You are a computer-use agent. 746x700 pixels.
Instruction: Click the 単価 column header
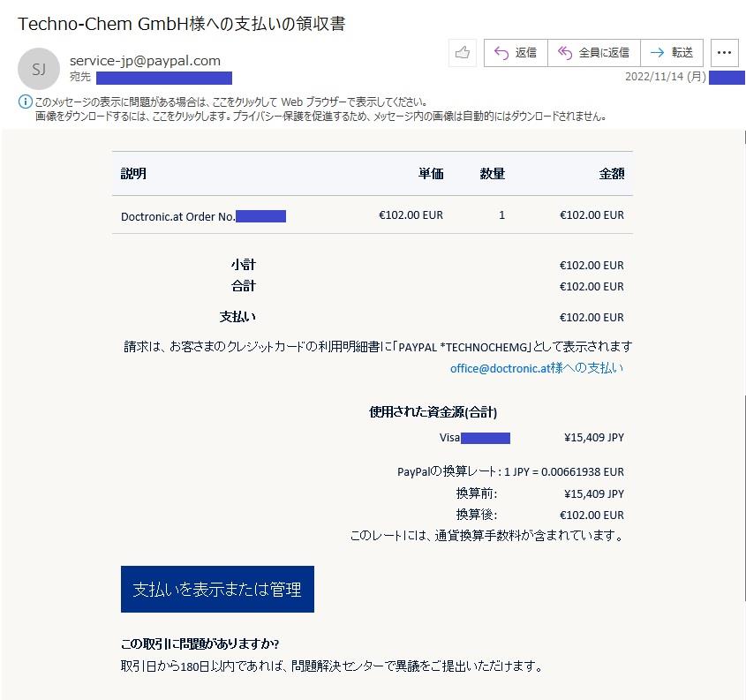coord(431,174)
